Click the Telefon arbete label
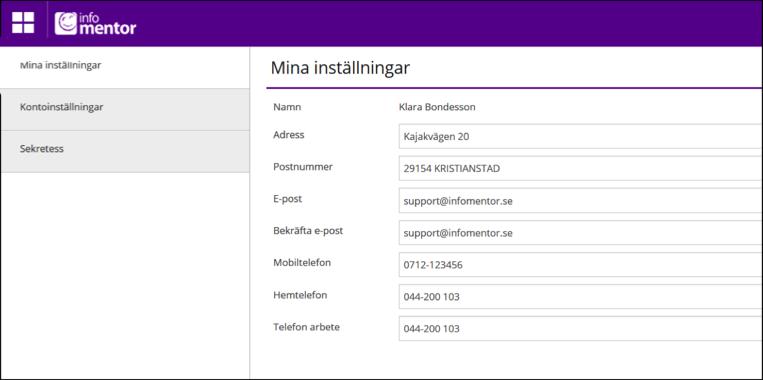Image resolution: width=763 pixels, height=380 pixels. [306, 327]
